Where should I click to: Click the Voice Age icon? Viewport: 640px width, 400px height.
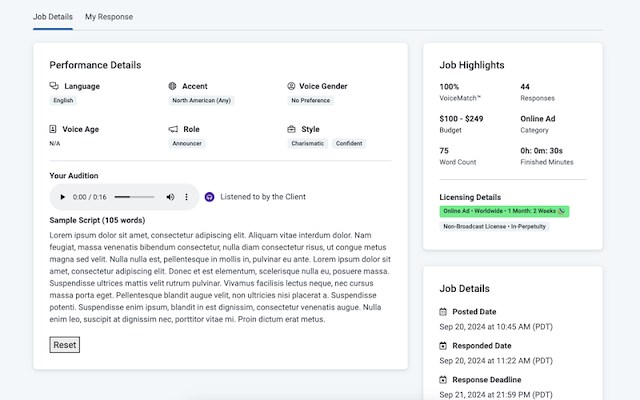54,129
